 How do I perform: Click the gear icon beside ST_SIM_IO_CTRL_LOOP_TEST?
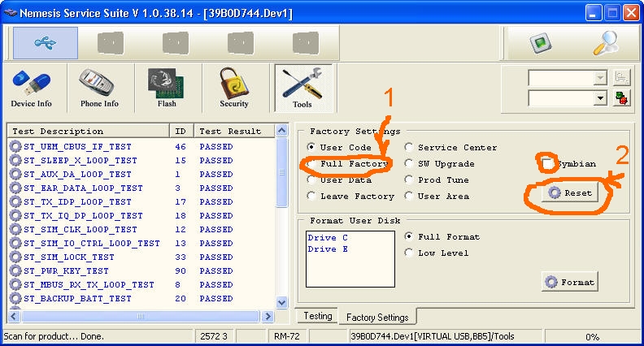pyautogui.click(x=15, y=244)
